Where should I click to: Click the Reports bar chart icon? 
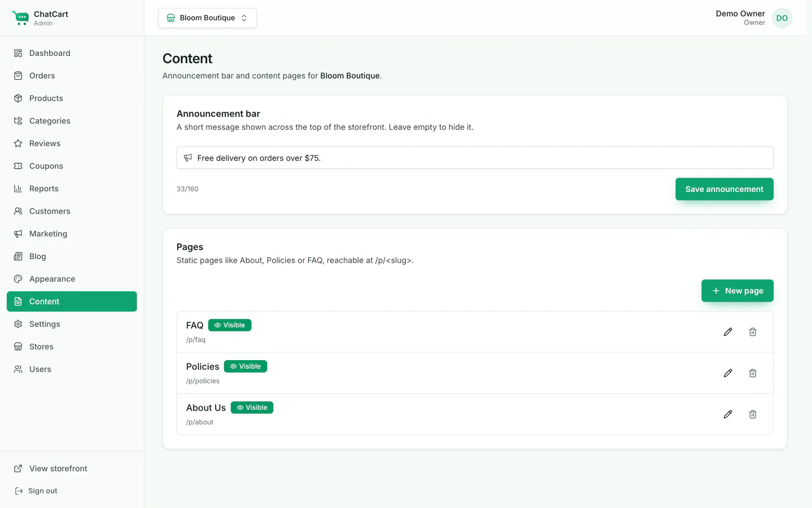(18, 189)
